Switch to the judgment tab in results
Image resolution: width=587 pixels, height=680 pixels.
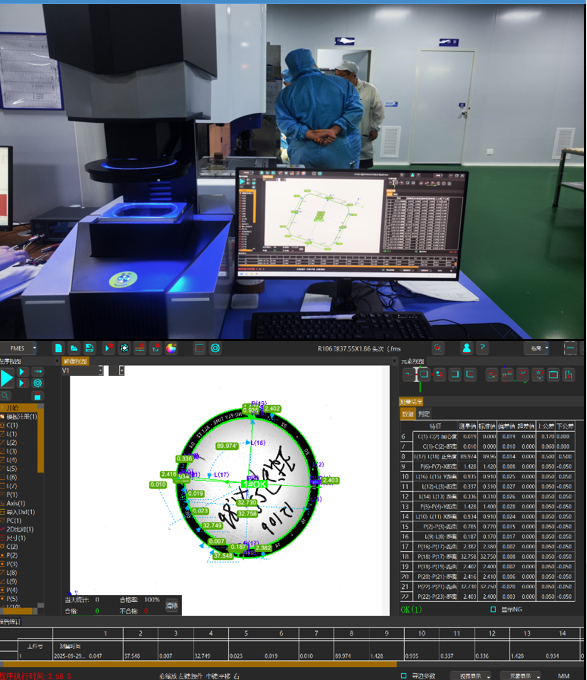(424, 414)
